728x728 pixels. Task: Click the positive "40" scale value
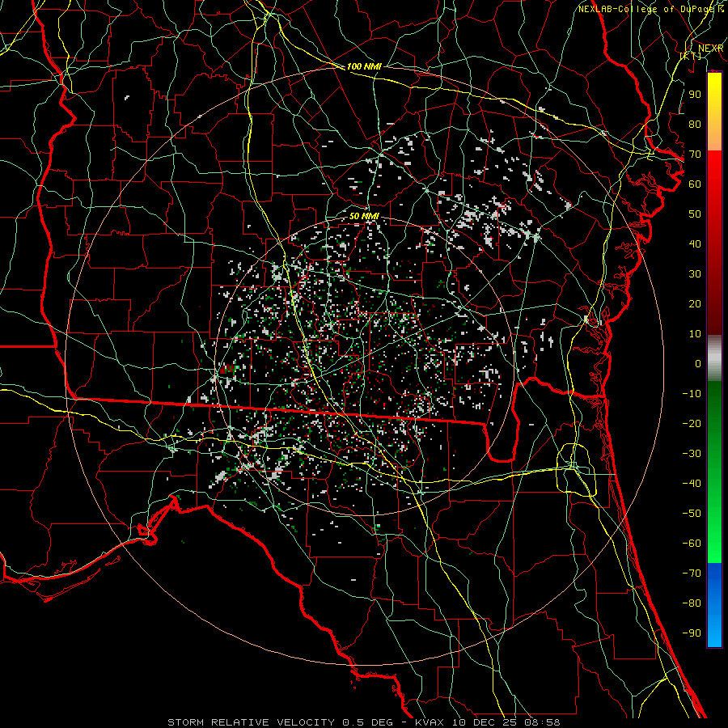click(695, 243)
